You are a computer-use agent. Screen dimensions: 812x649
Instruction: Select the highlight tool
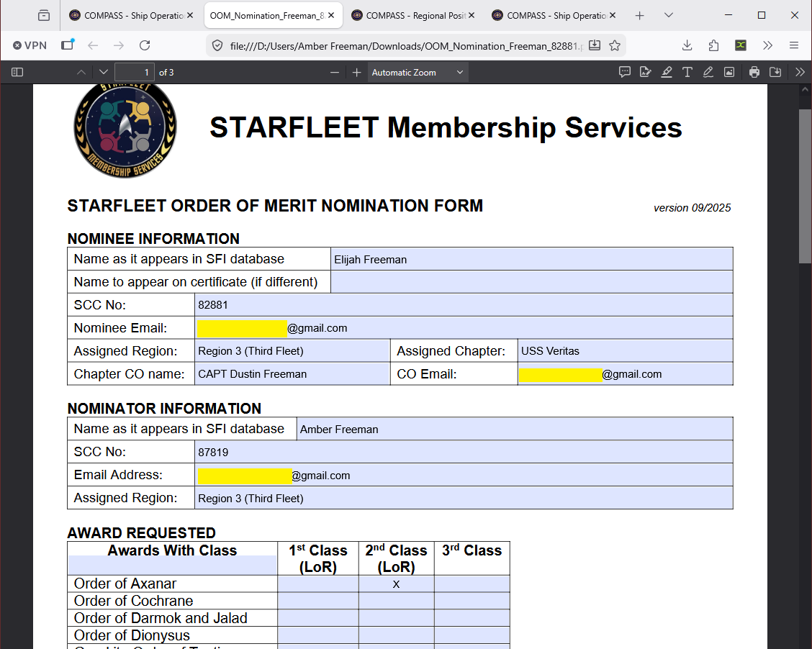pos(667,73)
